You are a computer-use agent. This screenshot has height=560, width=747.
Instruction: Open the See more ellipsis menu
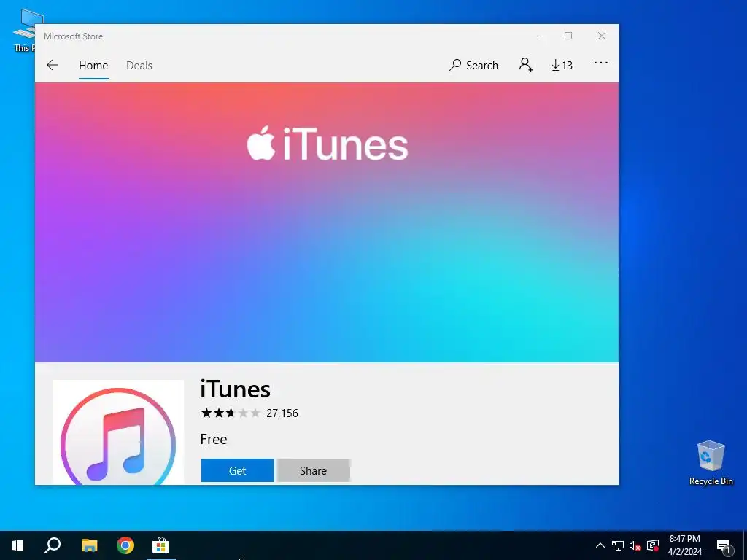pos(601,63)
